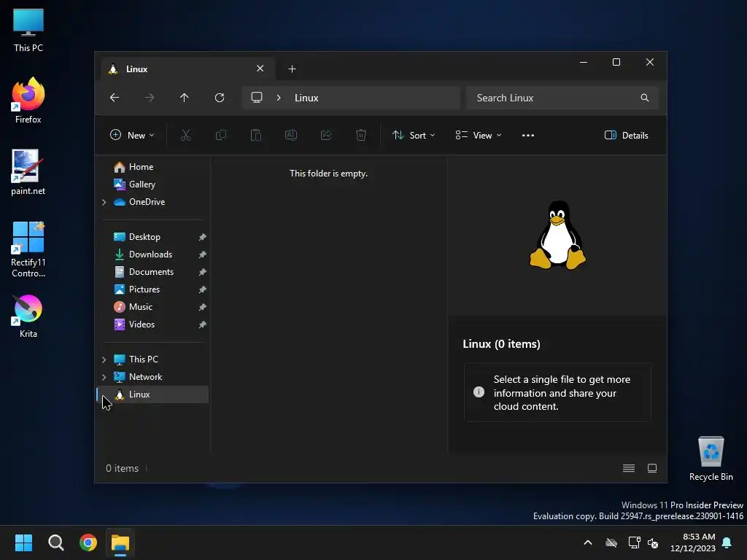747x560 pixels.
Task: Unpin Videos from quick access
Action: tap(203, 324)
